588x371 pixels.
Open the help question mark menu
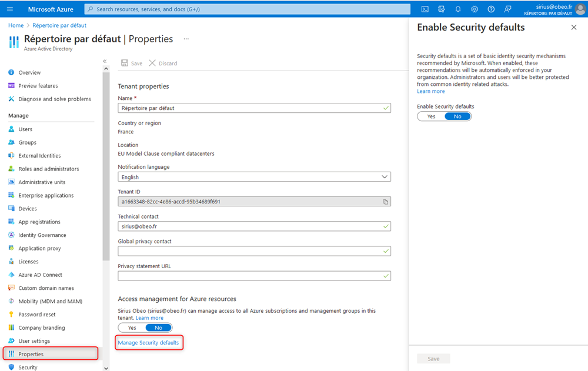click(490, 9)
